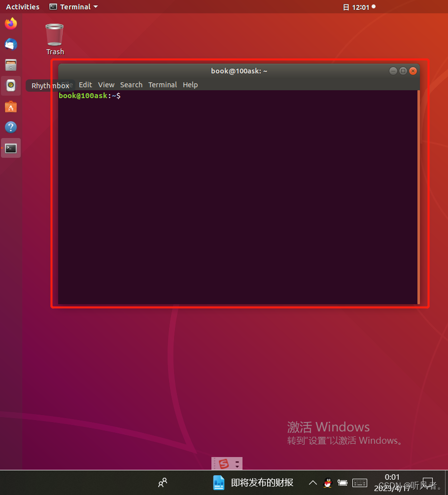Image resolution: width=448 pixels, height=495 pixels.
Task: Open Firefox from the dock
Action: (x=10, y=23)
